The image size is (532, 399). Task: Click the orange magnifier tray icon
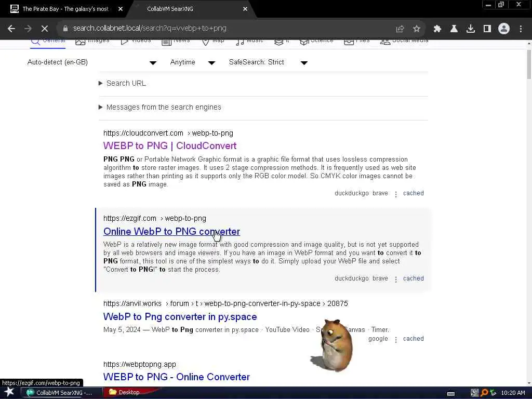484,393
